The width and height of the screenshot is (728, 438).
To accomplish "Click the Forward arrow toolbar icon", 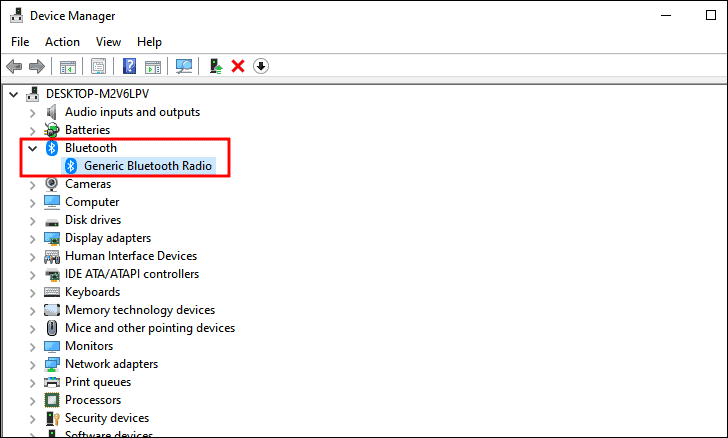I will pyautogui.click(x=37, y=66).
